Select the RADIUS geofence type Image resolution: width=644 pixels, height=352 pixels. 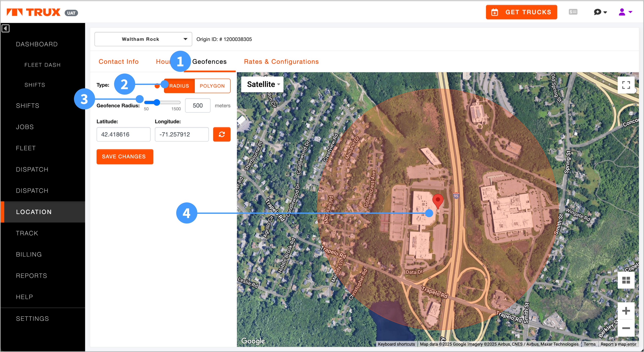[x=179, y=86]
